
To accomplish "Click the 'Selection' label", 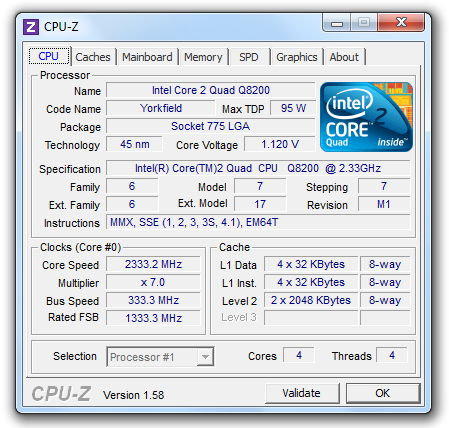I will coord(75,356).
